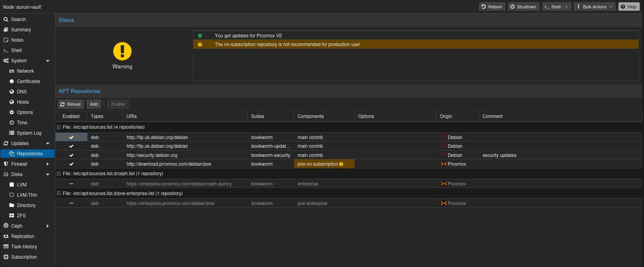Click the Shell terminal icon in sidebar
The width and height of the screenshot is (644, 267).
coord(6,50)
